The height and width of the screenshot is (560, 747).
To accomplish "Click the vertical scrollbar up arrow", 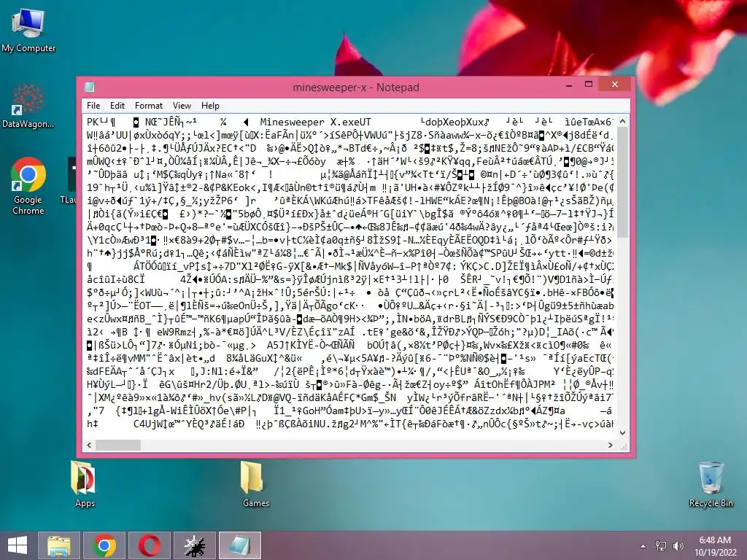I will (x=623, y=122).
